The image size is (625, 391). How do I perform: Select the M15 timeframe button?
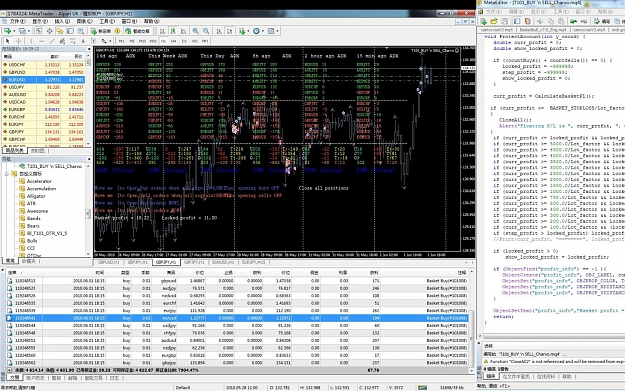coord(142,41)
